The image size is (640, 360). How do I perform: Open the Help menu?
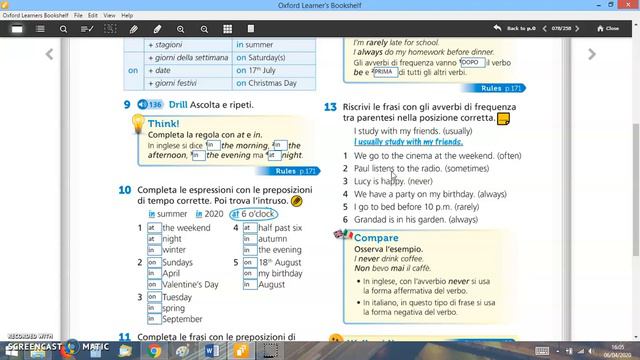(127, 15)
